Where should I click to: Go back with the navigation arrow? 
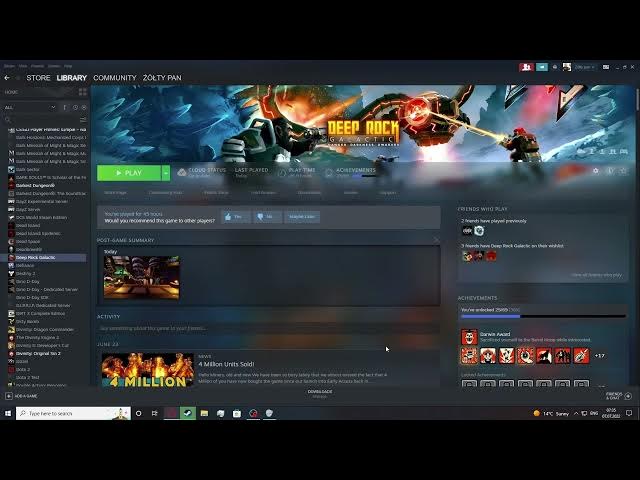point(7,78)
